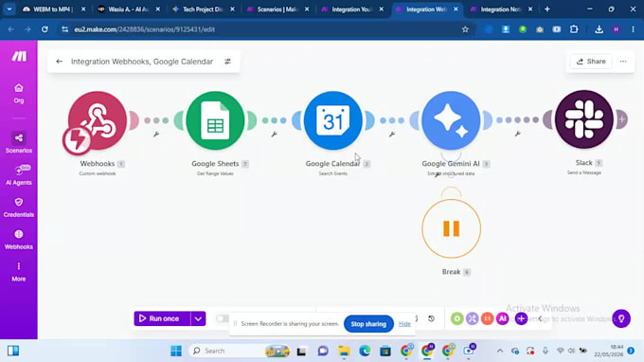
Task: Click the orange text tools icon in toolbar
Action: tap(487, 318)
